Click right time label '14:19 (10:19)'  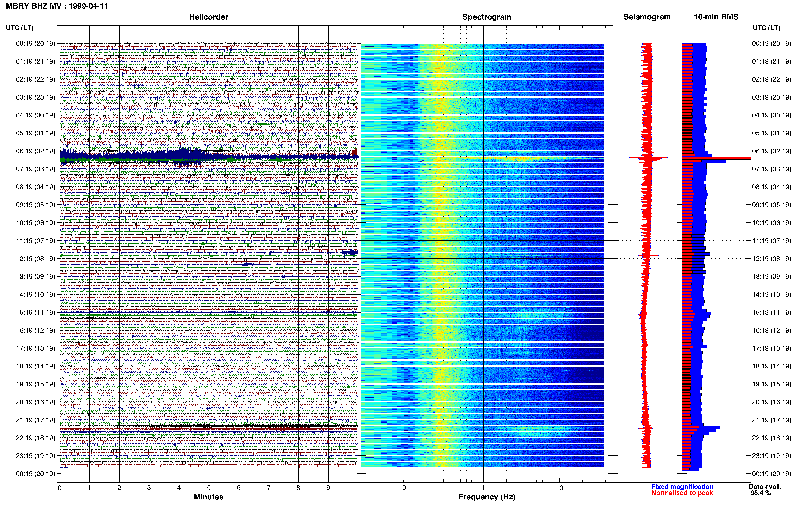772,295
